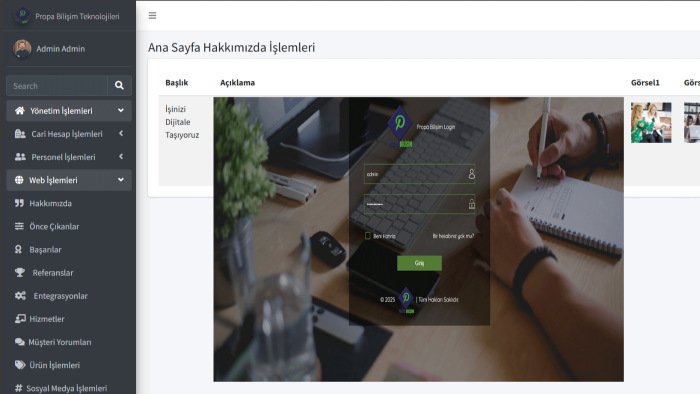
Task: Toggle the hamburger menu icon
Action: pyautogui.click(x=152, y=16)
